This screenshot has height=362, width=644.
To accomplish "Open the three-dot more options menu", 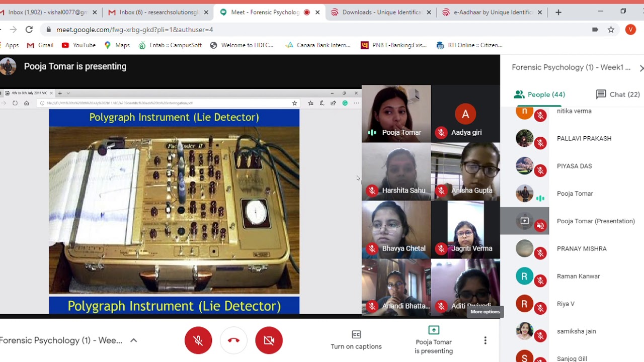I will tap(485, 340).
